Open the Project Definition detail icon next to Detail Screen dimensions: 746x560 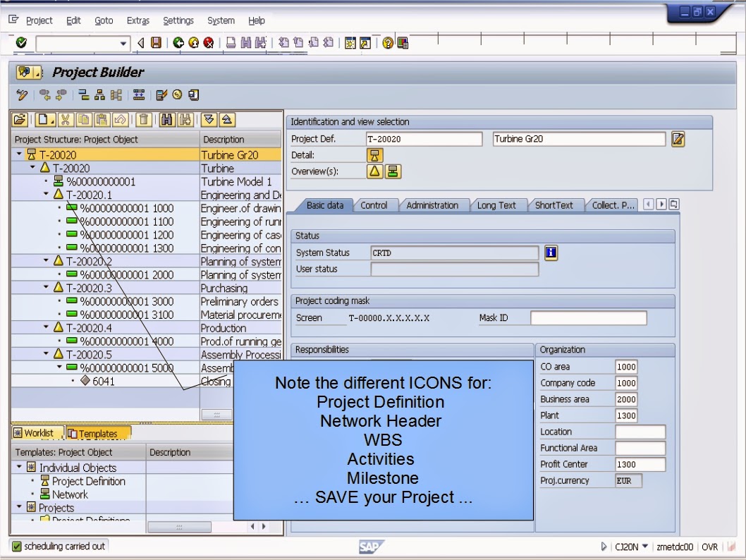374,156
